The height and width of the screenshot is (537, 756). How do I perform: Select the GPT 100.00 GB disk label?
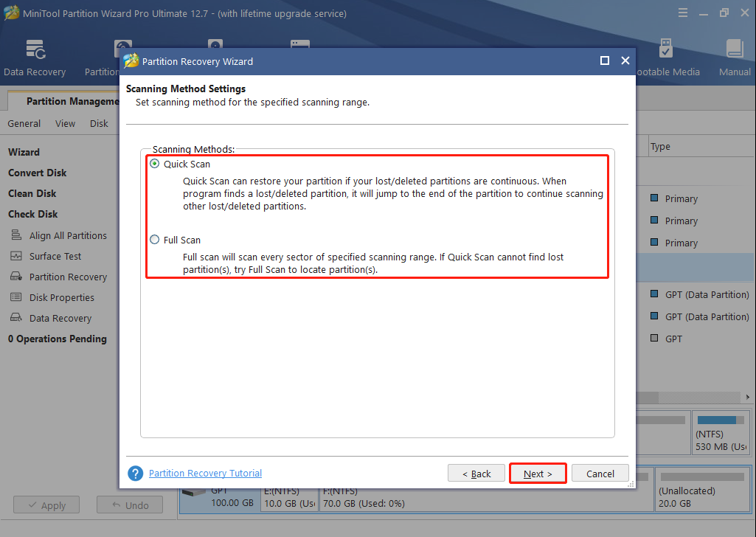click(x=221, y=499)
